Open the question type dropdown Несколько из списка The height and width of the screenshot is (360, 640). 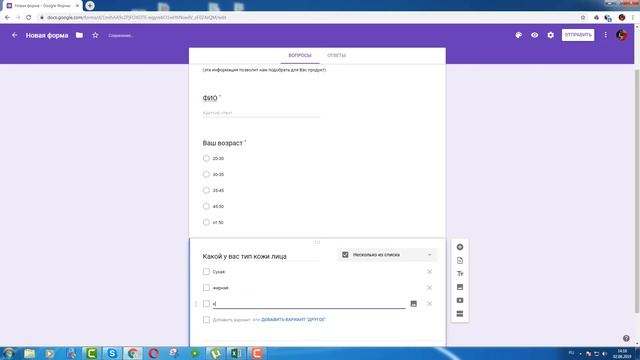[x=387, y=255]
